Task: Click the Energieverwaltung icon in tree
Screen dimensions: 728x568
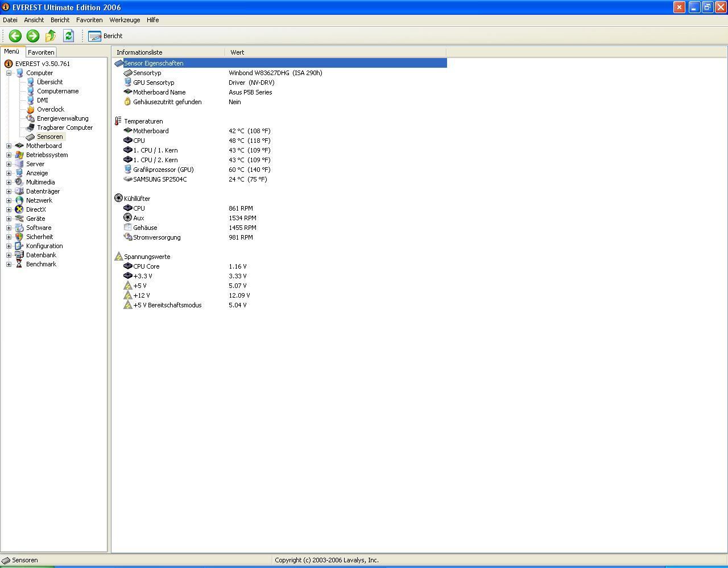Action: [30, 118]
